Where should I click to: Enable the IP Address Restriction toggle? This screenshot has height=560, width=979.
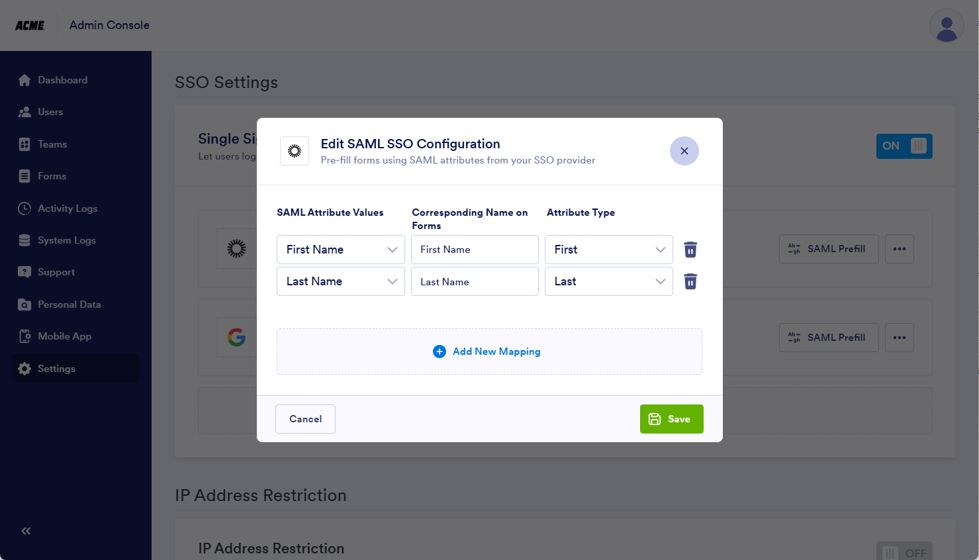pos(904,553)
